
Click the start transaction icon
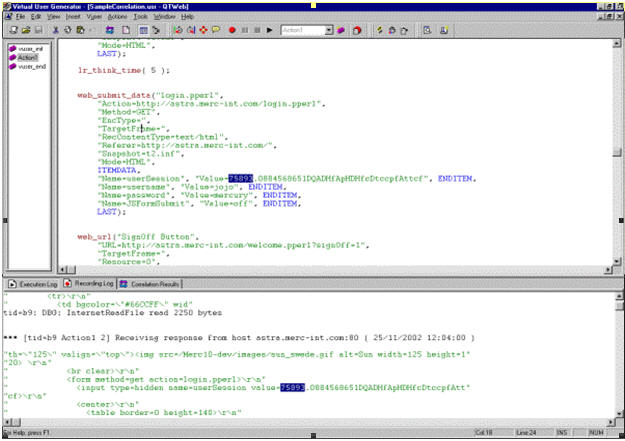pos(178,30)
